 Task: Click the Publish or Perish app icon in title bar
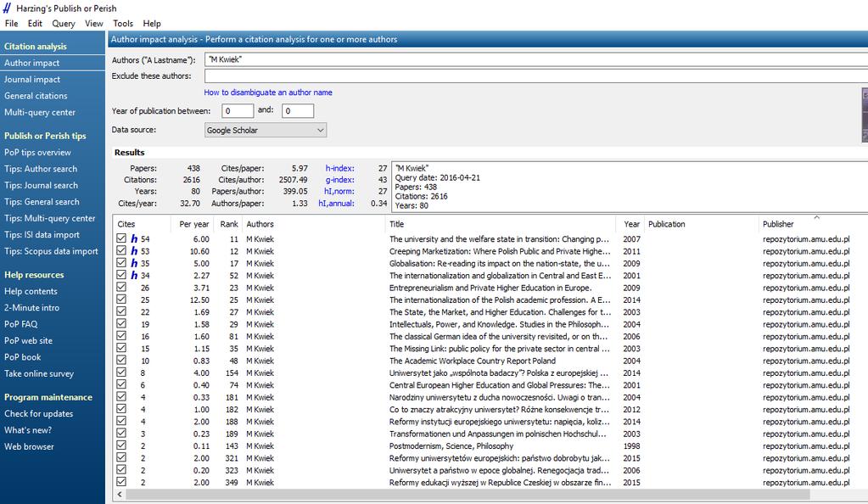pos(7,8)
